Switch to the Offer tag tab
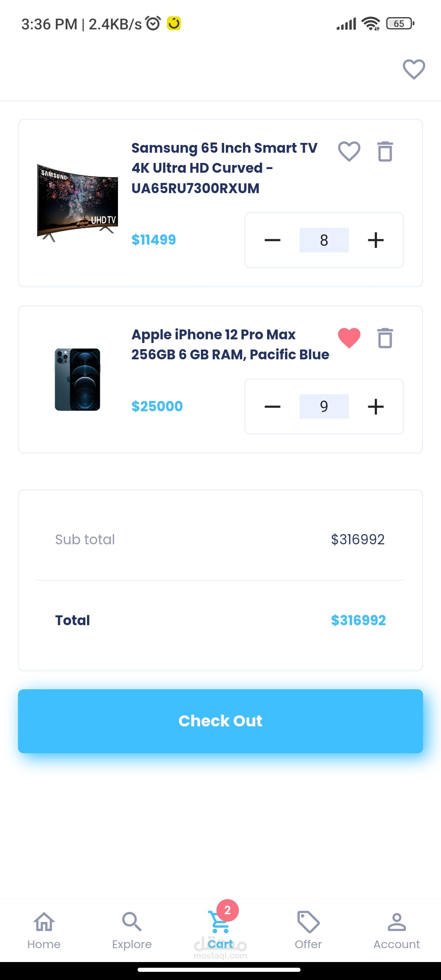This screenshot has width=441, height=980. coord(308,930)
